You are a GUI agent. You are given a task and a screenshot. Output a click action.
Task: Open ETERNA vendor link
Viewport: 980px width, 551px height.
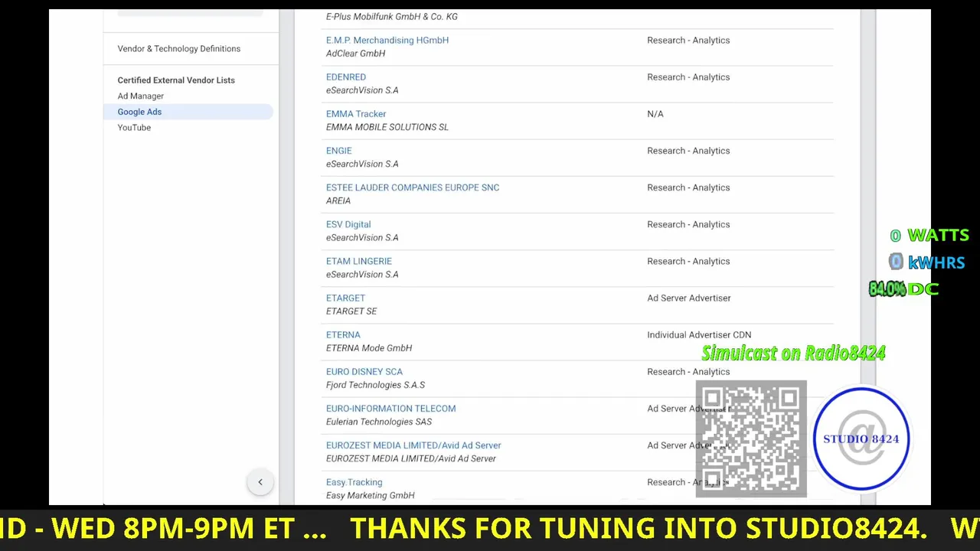(x=343, y=334)
